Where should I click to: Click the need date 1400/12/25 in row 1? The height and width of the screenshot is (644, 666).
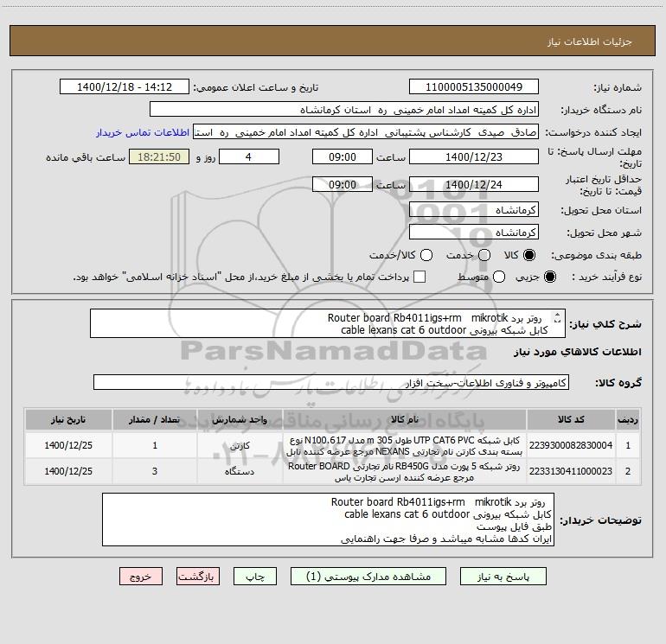(x=68, y=445)
